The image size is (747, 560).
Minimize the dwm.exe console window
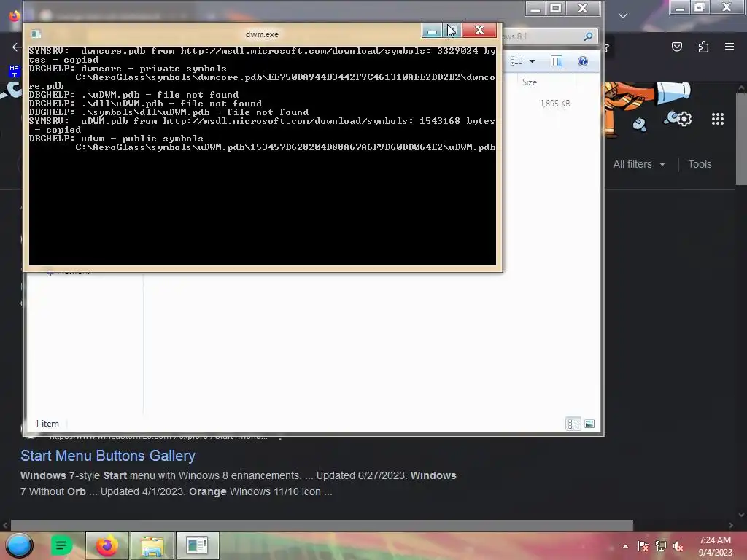[x=432, y=31]
